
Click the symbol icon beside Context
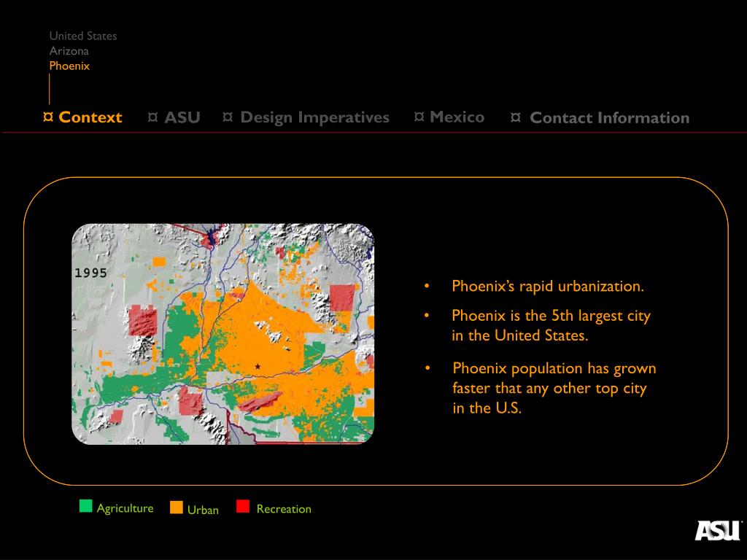point(47,117)
